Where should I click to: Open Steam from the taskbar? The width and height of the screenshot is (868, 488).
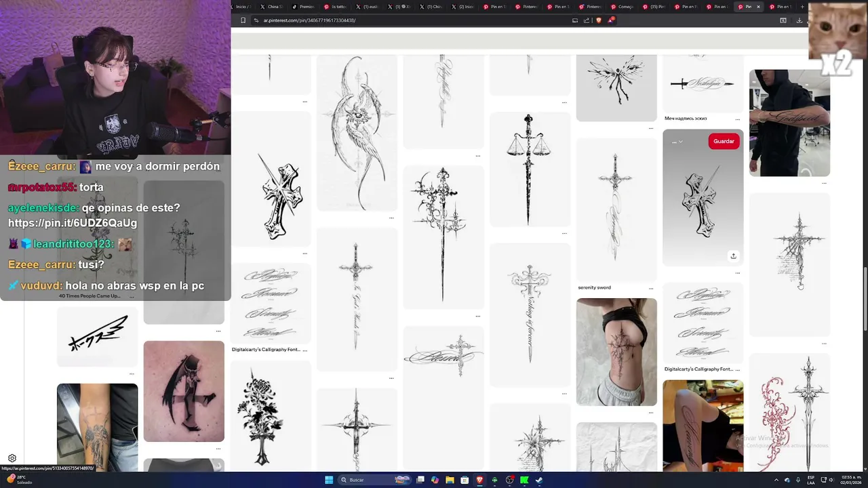point(539,480)
